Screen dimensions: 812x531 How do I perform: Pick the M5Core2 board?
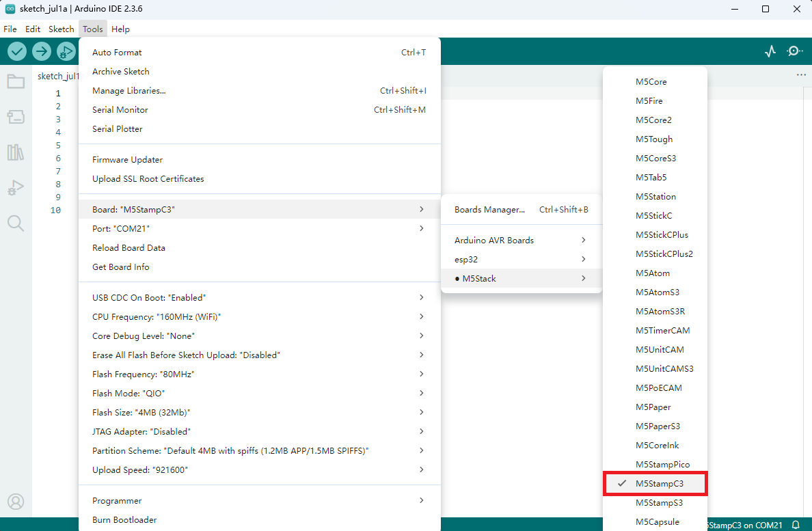tap(655, 120)
